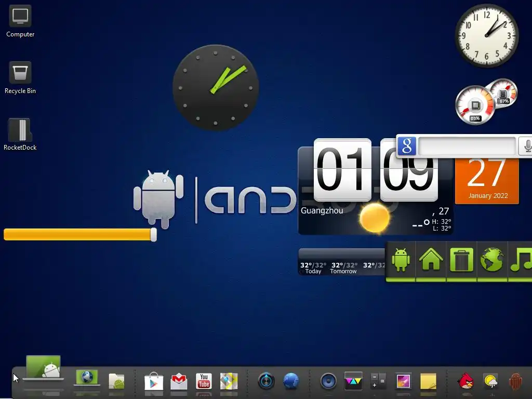
Task: Click the flip clock hour digits 01
Action: tap(342, 169)
